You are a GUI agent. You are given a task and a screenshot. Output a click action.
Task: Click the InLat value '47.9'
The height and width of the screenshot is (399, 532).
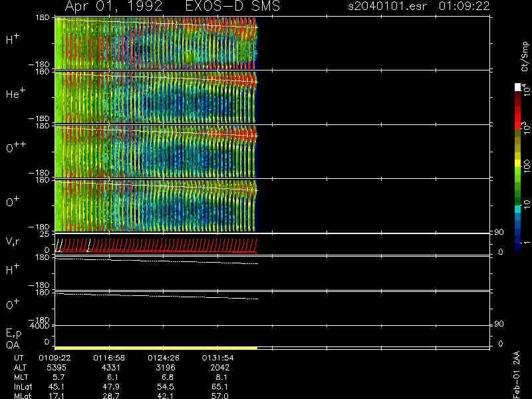pyautogui.click(x=110, y=386)
